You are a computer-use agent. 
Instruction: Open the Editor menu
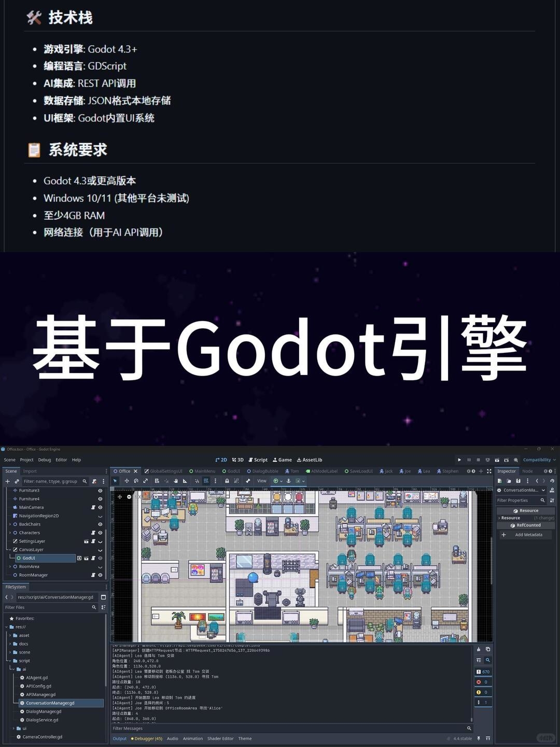(x=61, y=460)
